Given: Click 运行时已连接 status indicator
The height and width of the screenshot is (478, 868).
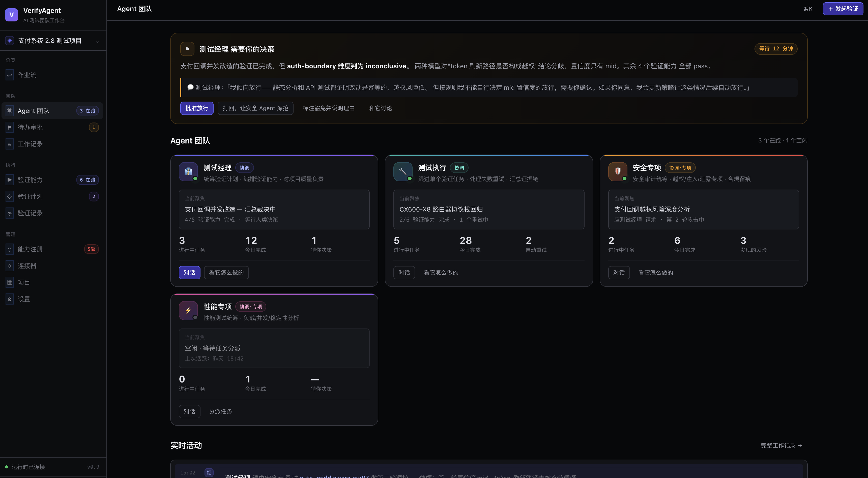Looking at the screenshot, I should (25, 467).
